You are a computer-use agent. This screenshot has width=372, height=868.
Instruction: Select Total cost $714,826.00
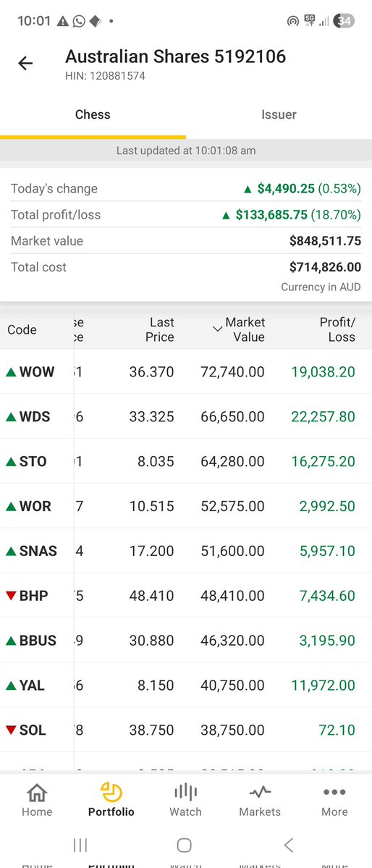tap(325, 267)
